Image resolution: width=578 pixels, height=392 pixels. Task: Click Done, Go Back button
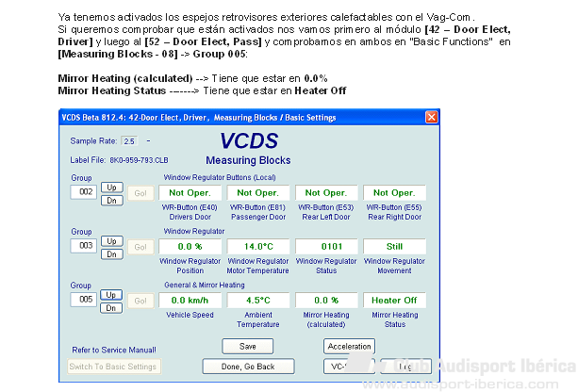[248, 367]
